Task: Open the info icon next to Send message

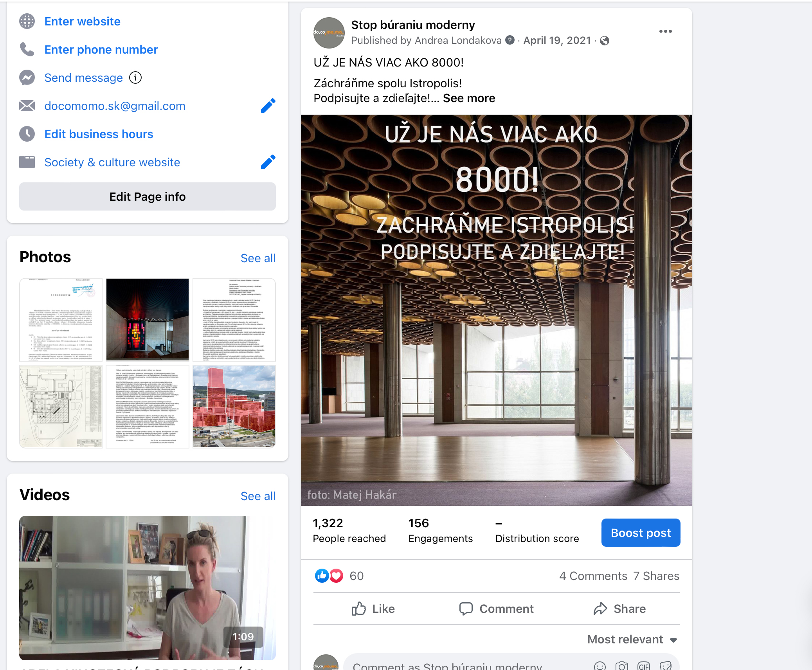Action: 135,77
